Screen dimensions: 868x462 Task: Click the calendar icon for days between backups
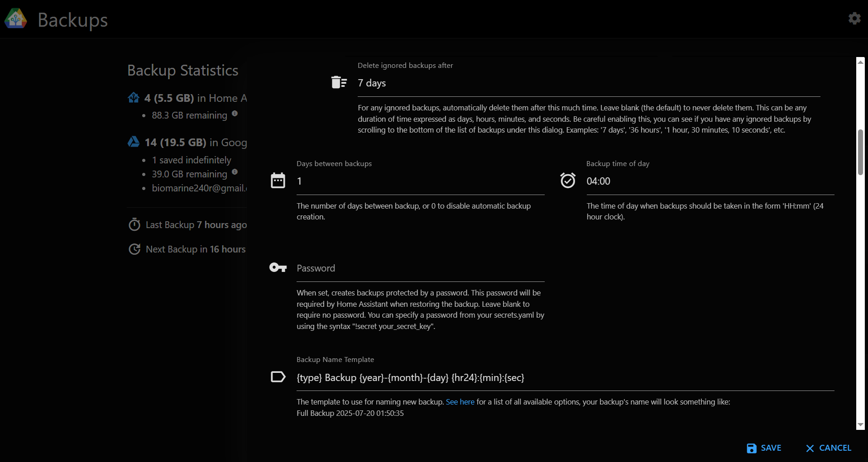278,181
